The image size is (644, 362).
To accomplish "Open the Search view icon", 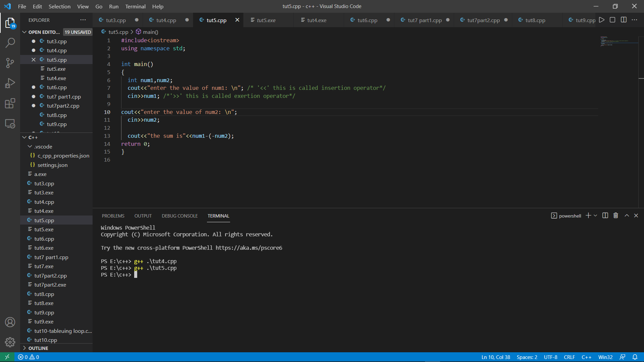I will coord(10,43).
